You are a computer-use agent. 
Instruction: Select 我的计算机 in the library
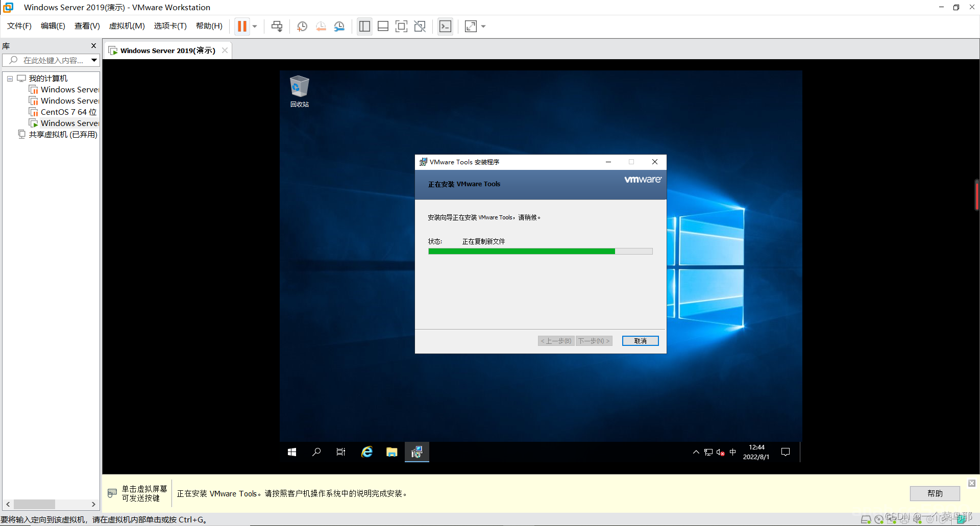(48, 79)
